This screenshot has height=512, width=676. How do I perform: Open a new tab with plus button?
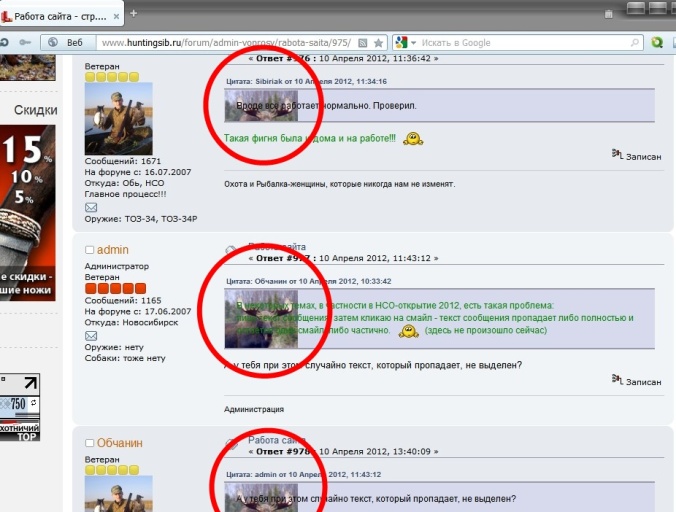tap(134, 14)
